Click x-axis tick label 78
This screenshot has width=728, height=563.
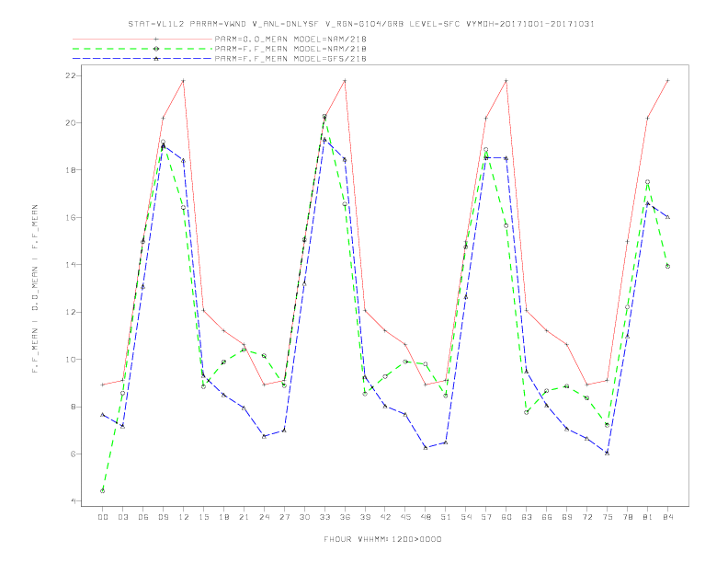coord(628,517)
